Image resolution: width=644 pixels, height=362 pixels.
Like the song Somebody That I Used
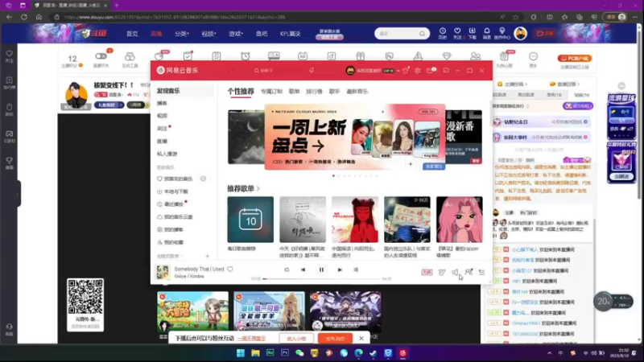(230, 269)
